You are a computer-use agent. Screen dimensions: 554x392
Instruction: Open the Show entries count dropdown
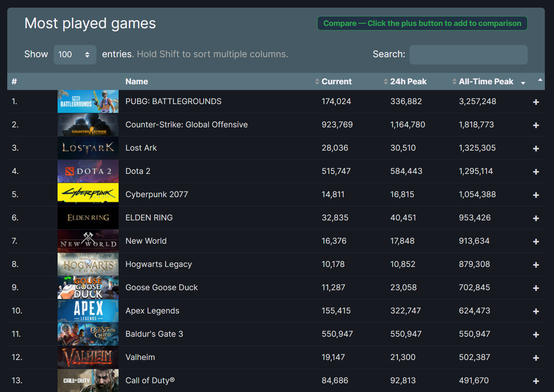coord(75,55)
